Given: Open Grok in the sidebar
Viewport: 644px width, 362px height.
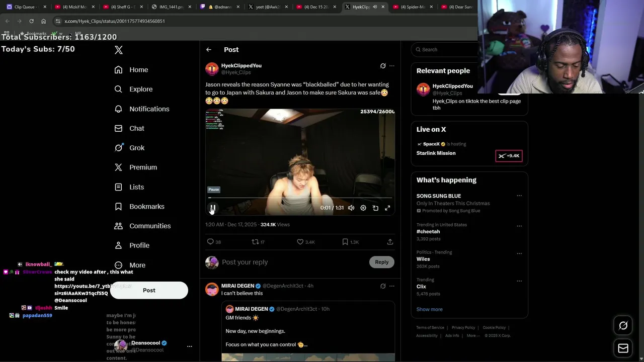Looking at the screenshot, I should 129,148.
